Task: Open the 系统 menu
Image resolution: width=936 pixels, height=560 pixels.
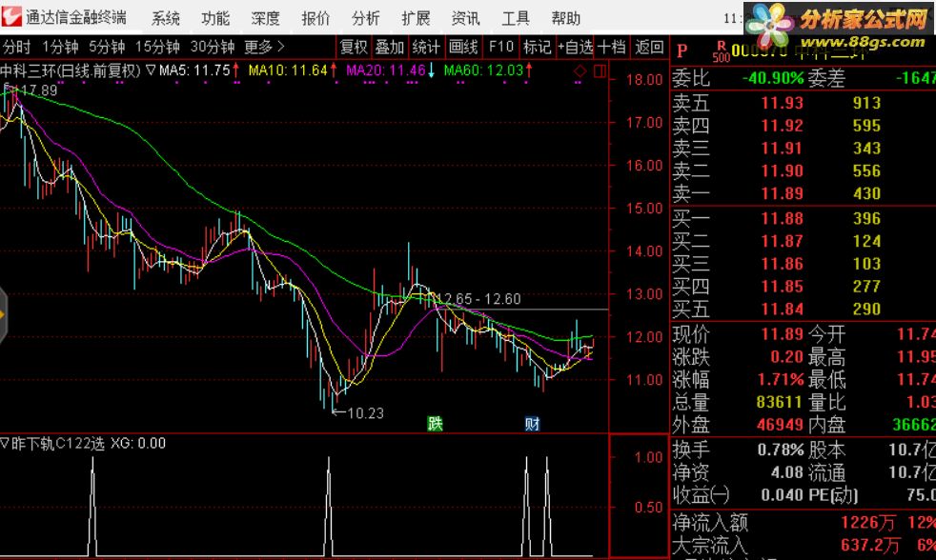Action: 165,18
